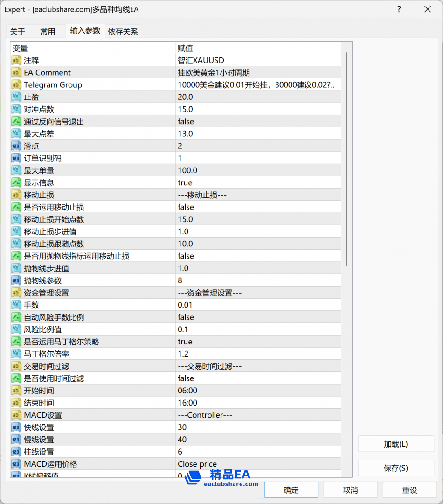The height and width of the screenshot is (504, 443).
Task: Click the vertical scrollbar of the parameter list
Action: point(346,159)
